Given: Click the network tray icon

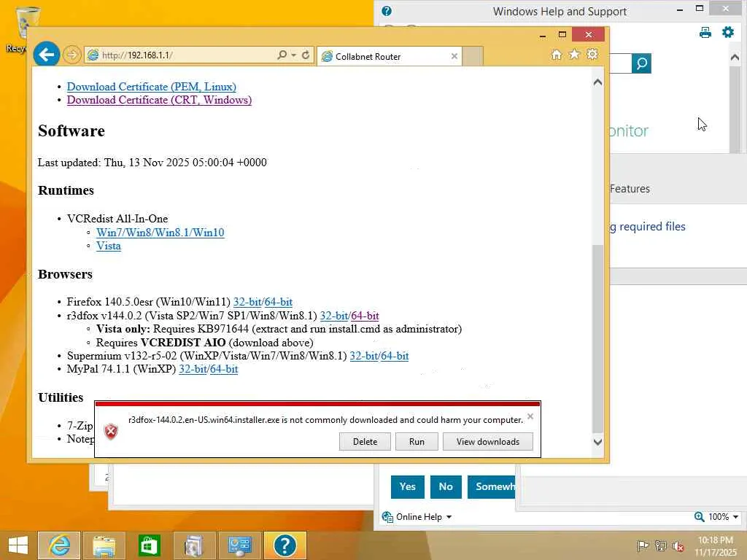Looking at the screenshot, I should [660, 545].
